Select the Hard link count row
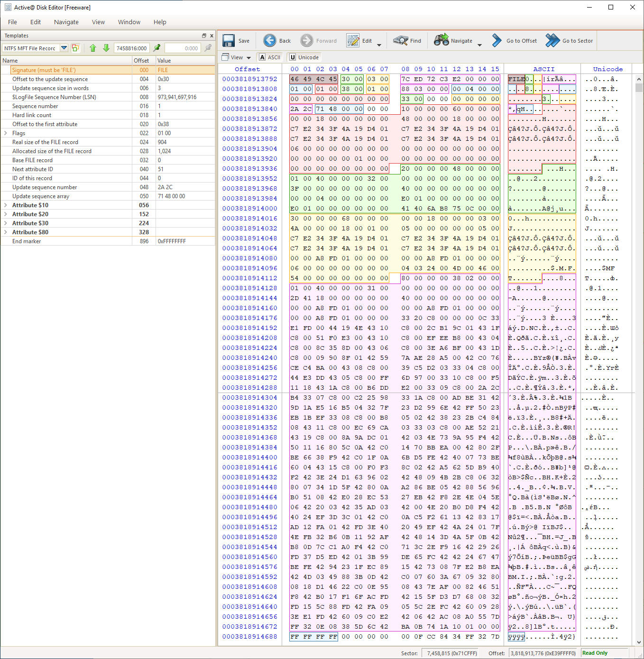Viewport: 644px width, 659px height. 108,115
